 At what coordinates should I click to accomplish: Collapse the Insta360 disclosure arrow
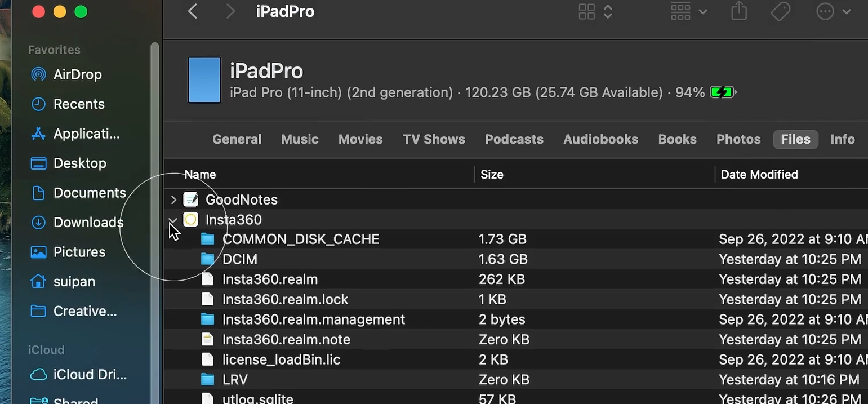pos(173,220)
